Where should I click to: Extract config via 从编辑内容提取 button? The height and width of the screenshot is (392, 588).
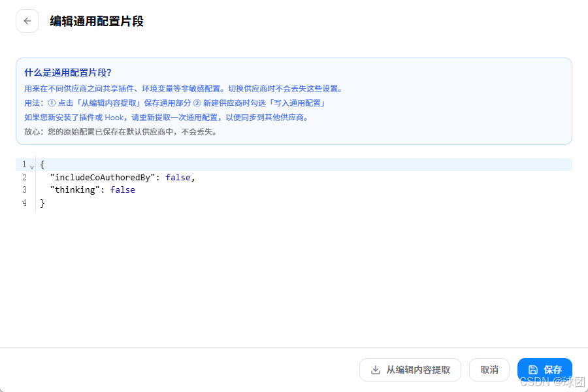click(410, 370)
